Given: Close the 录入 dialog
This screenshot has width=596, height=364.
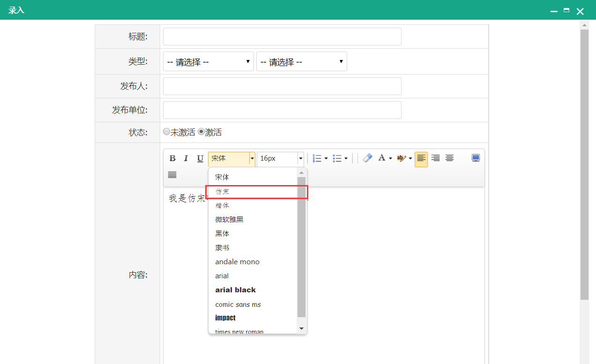Looking at the screenshot, I should click(x=580, y=11).
